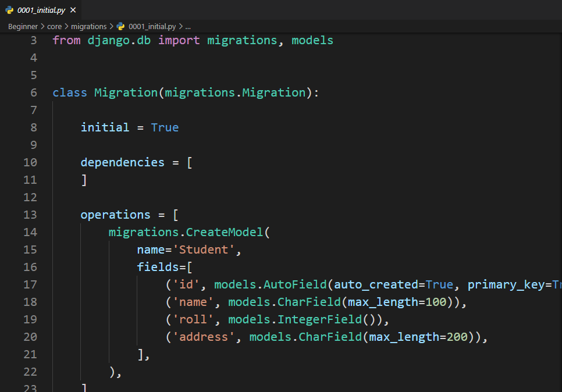562x392 pixels.
Task: Click the 0001_initial.py breadcrumb file entry
Action: (152, 27)
